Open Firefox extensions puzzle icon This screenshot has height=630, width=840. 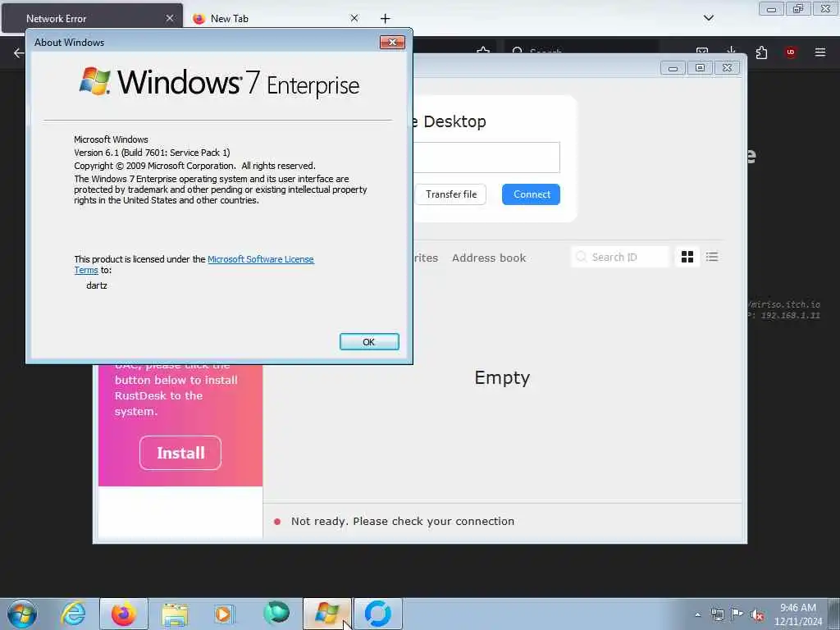coord(761,52)
